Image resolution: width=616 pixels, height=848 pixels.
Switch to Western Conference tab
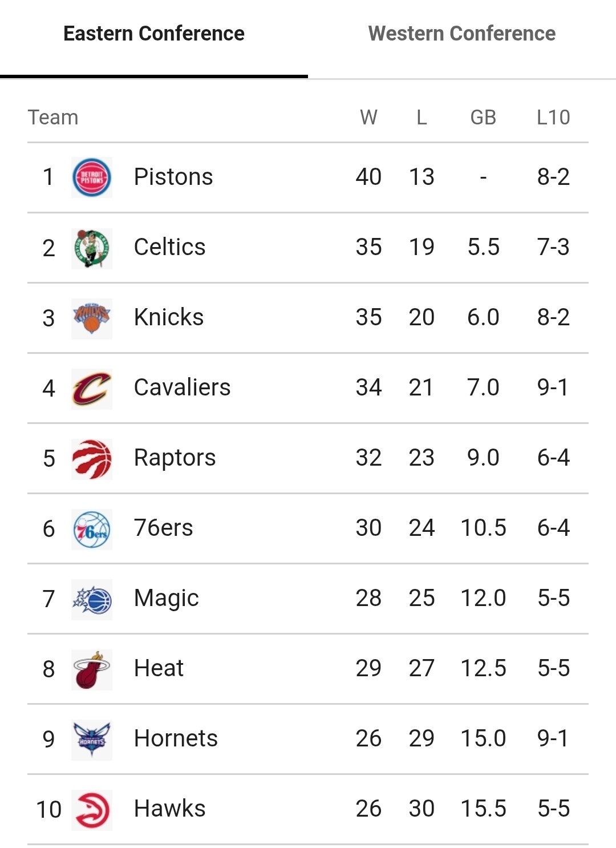click(461, 34)
